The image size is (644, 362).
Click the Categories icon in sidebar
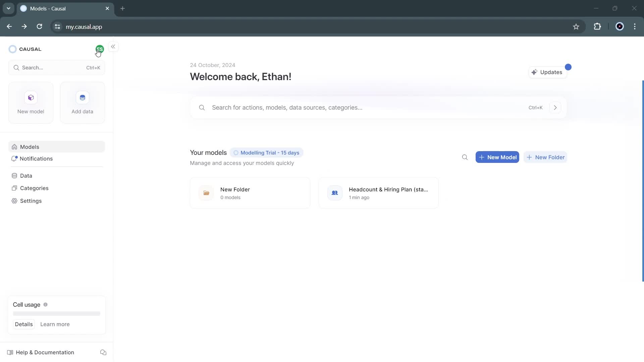[15, 188]
